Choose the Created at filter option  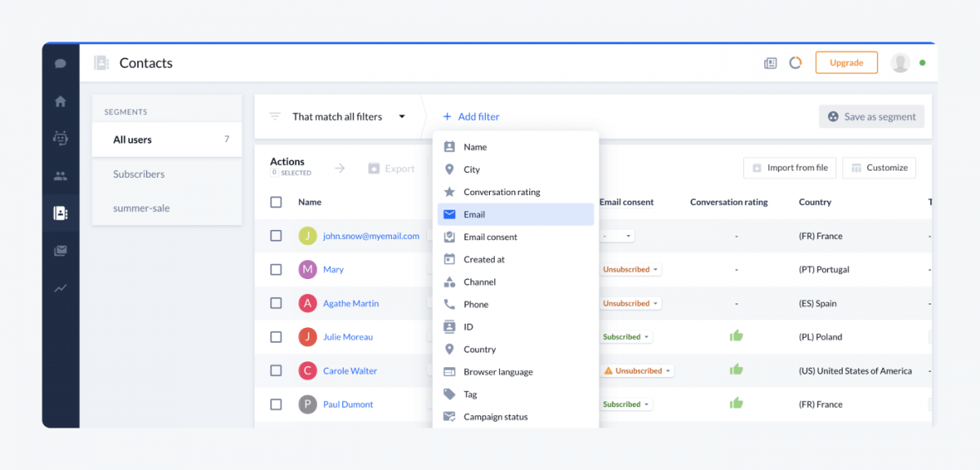pyautogui.click(x=515, y=259)
